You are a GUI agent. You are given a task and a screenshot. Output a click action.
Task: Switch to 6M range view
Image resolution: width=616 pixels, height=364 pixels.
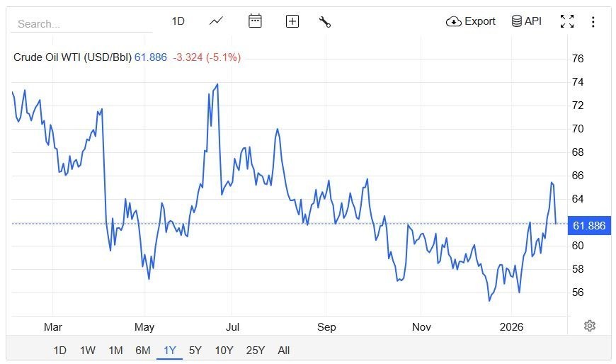point(143,350)
